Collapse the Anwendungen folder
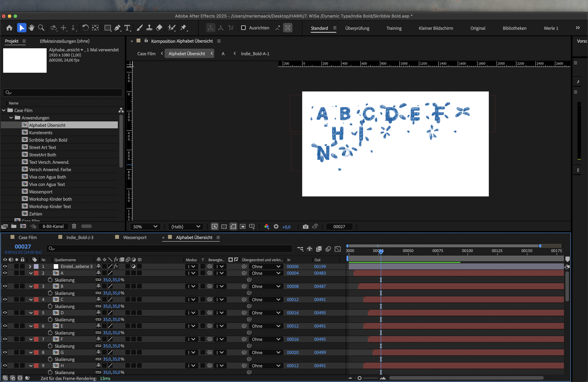Screen dimensions: 588x382 coord(11,118)
